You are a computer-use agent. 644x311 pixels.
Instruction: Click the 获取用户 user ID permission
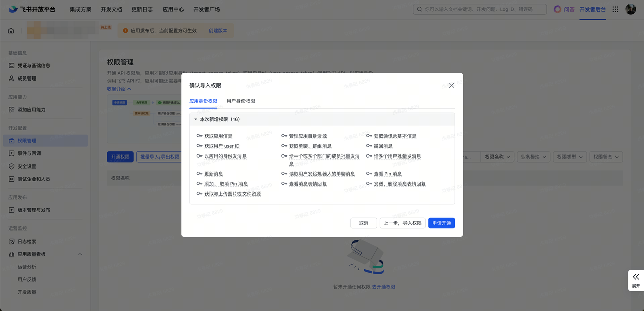(222, 146)
